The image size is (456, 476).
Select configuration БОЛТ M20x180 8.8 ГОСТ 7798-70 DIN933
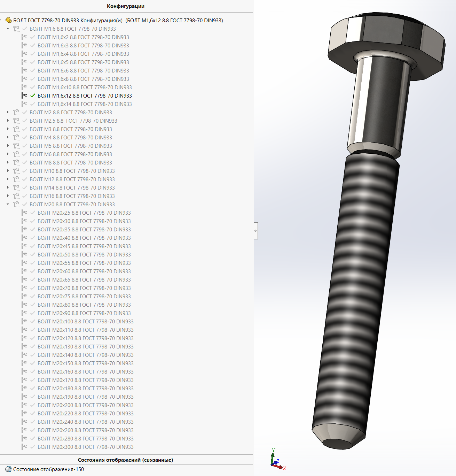click(86, 388)
